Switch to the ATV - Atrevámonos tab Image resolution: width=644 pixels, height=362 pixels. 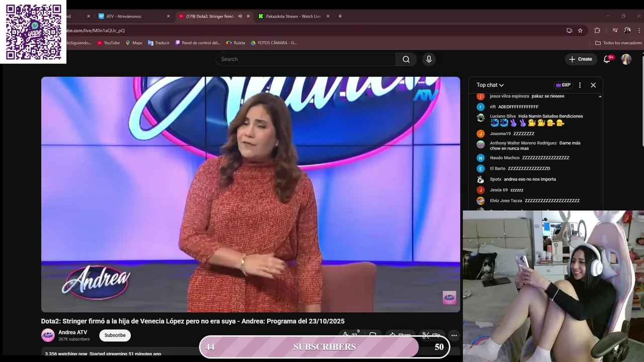pyautogui.click(x=134, y=16)
